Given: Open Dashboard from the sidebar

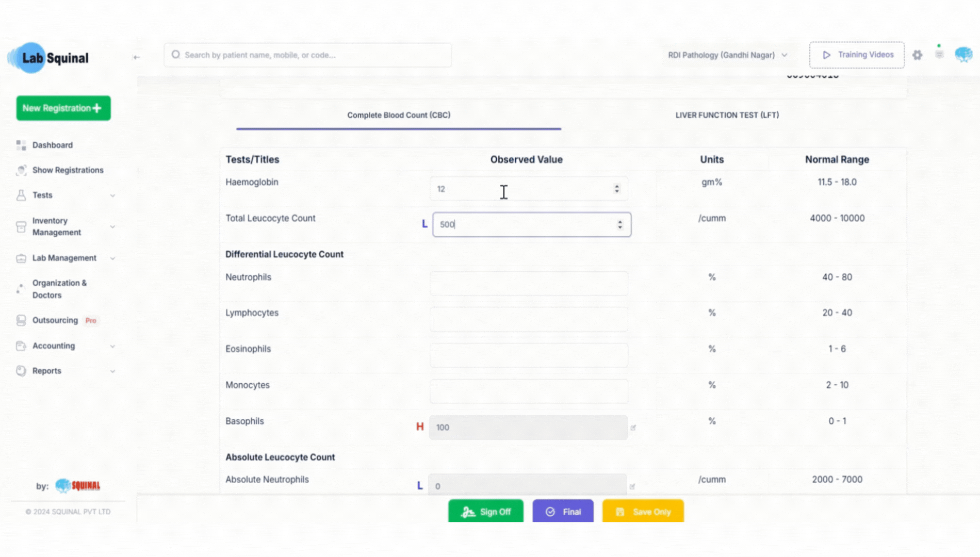Looking at the screenshot, I should point(52,145).
